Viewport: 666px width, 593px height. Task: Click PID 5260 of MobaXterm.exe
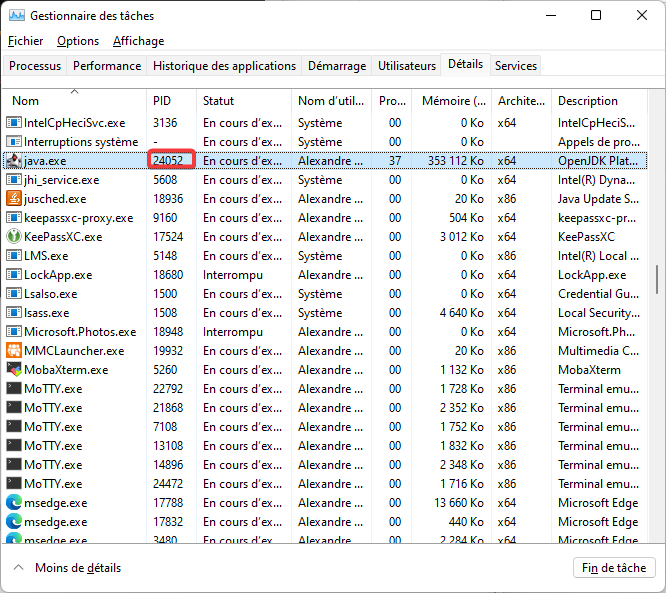pos(165,370)
